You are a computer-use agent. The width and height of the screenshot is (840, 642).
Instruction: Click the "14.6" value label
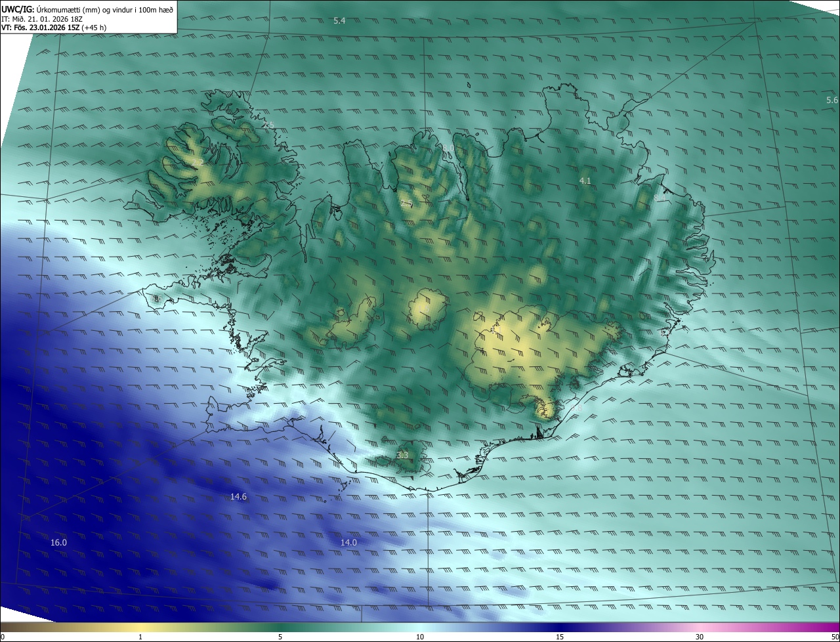pyautogui.click(x=238, y=497)
